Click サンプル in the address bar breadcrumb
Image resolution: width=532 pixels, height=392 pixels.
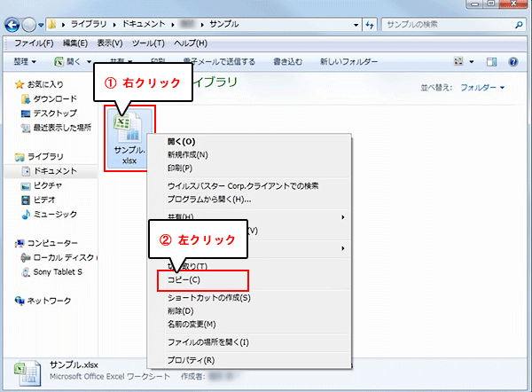point(224,24)
